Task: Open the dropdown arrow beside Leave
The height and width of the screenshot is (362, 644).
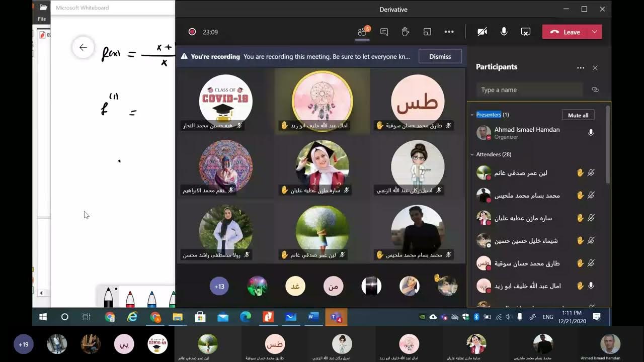Action: pos(595,32)
